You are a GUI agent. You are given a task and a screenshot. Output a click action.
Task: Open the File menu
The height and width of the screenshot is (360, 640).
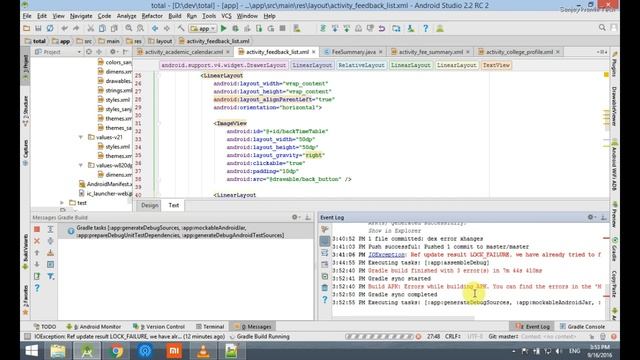tap(27, 16)
